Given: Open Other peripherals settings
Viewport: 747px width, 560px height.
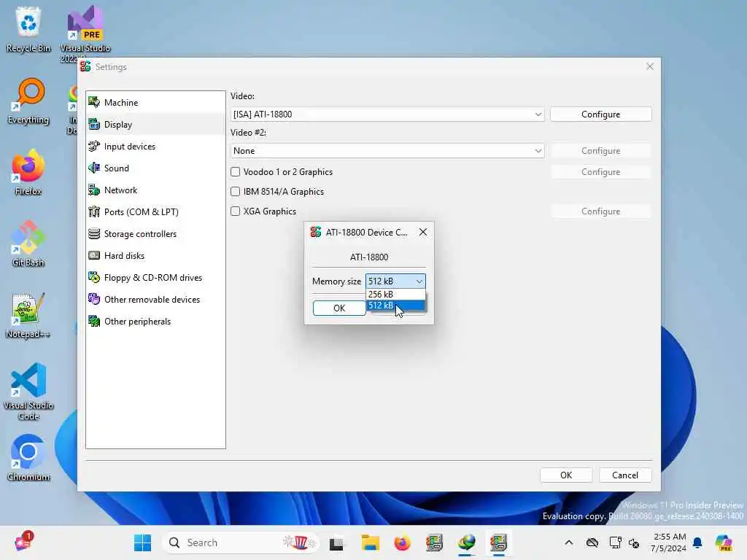Looking at the screenshot, I should pos(155,322).
